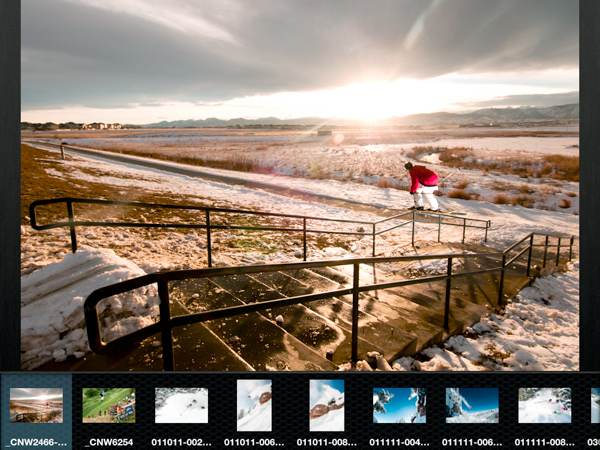
Task: Click the 011111-006 filename label
Action: 472,441
